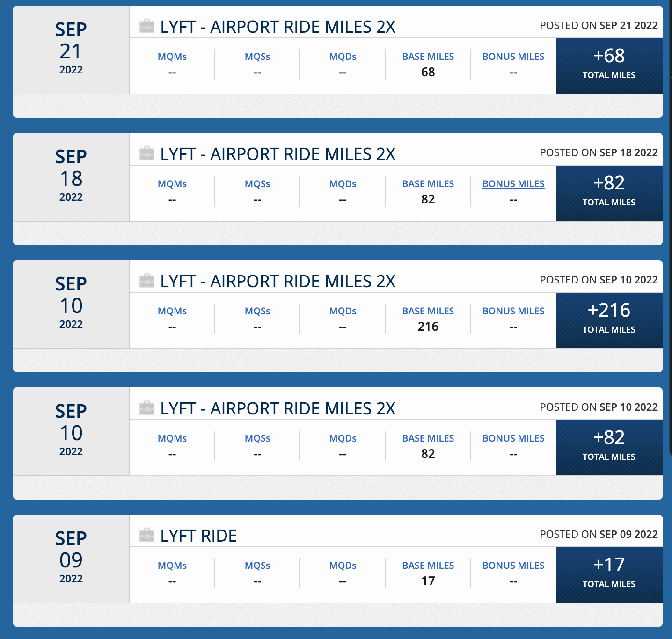Open the LYFT - AIRPORT RIDE MILES 2X Sep 18 title

tap(278, 153)
